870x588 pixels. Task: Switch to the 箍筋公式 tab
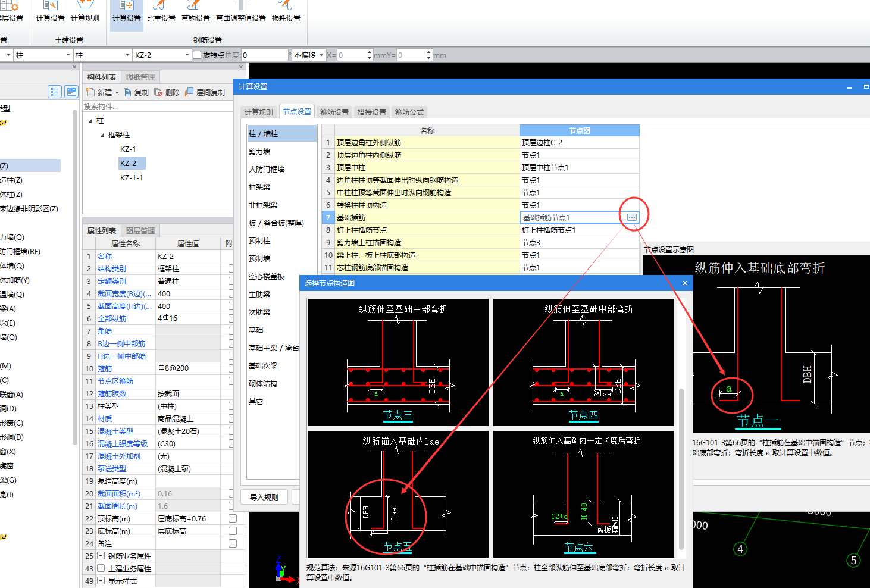coord(409,112)
